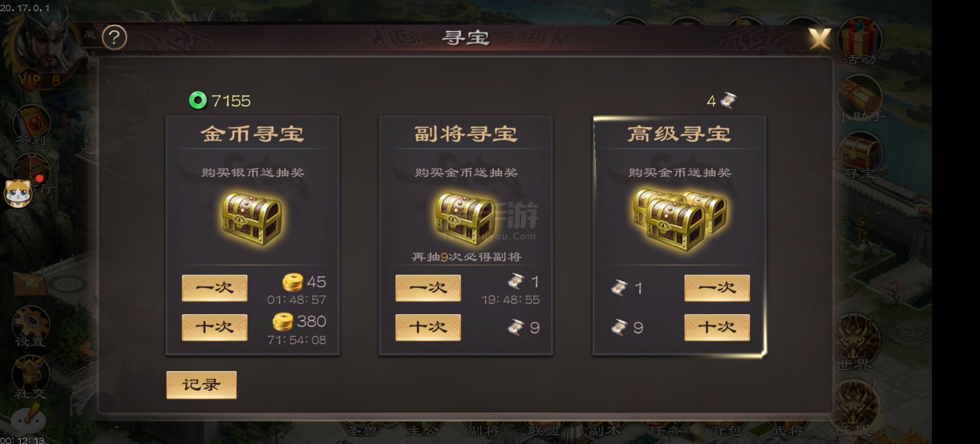Screen dimensions: 980x444
Task: Click 十次 under 高级寻宝
Action: [x=717, y=327]
